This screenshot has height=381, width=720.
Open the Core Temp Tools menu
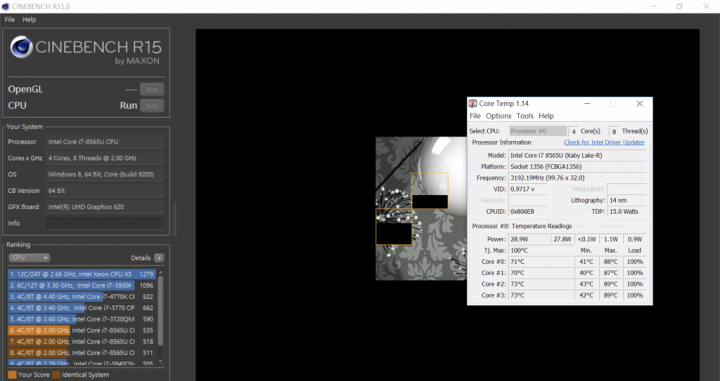point(525,116)
